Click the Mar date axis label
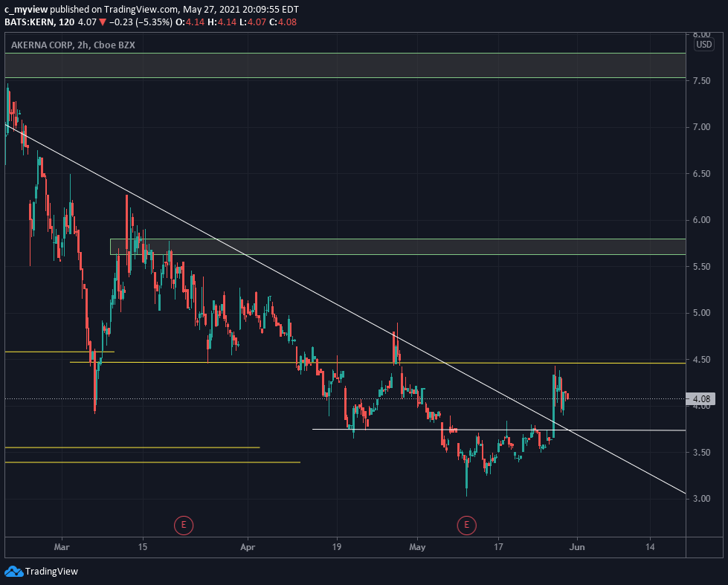 (62, 547)
